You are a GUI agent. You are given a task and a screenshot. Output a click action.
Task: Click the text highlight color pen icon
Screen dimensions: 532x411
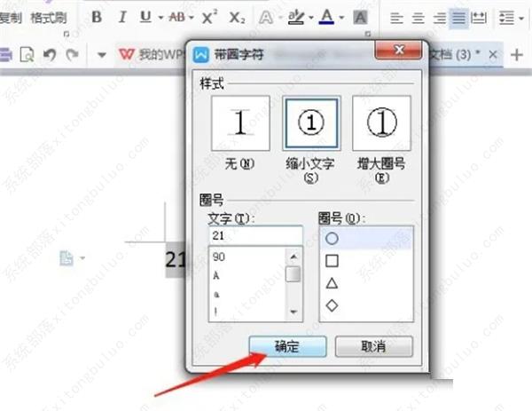point(296,17)
